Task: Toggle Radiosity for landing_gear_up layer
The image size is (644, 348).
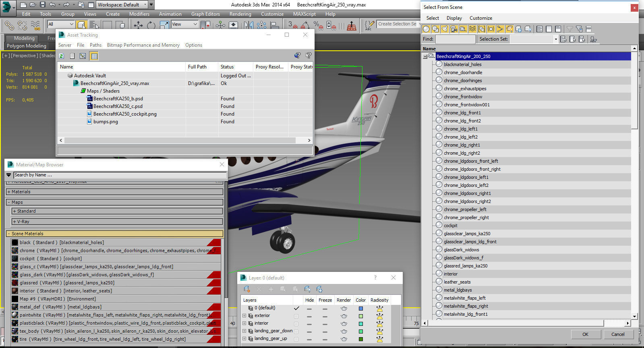Action: (x=379, y=339)
